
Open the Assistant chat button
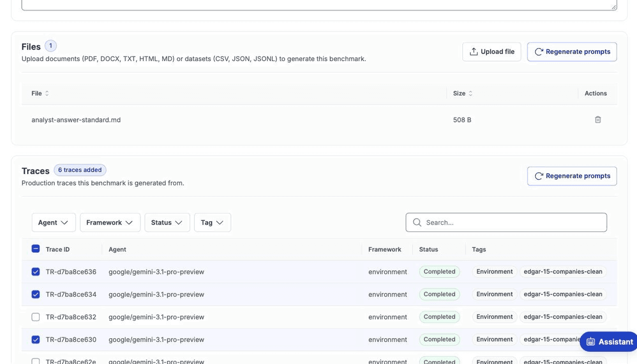point(609,342)
